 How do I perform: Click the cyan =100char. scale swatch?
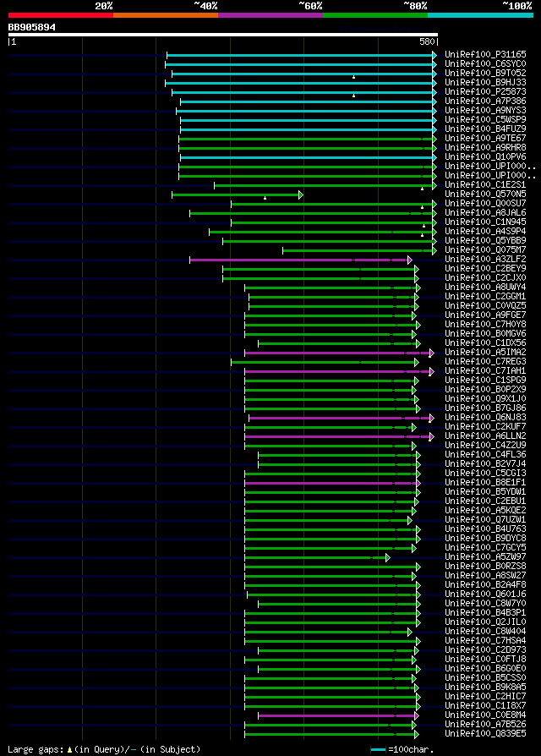click(x=379, y=750)
